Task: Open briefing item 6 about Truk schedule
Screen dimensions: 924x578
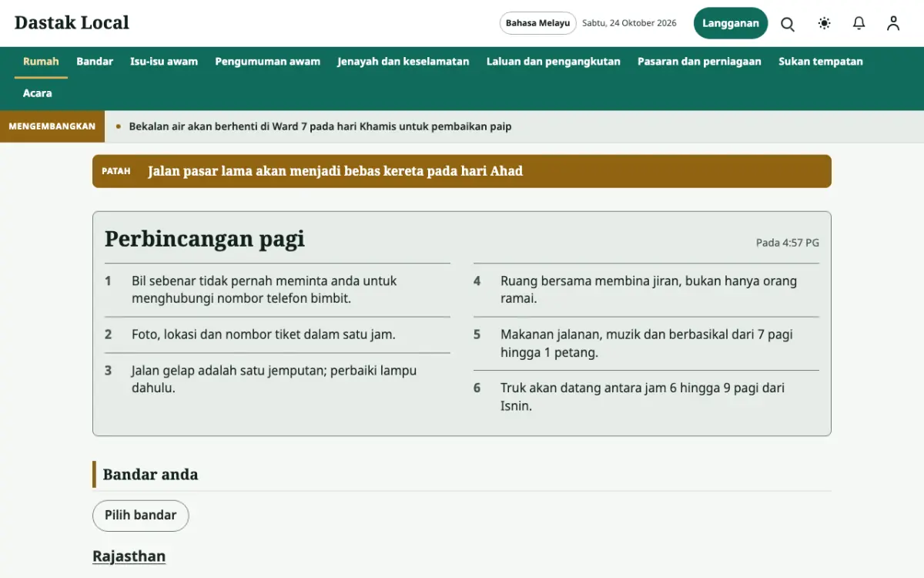Action: (x=646, y=397)
